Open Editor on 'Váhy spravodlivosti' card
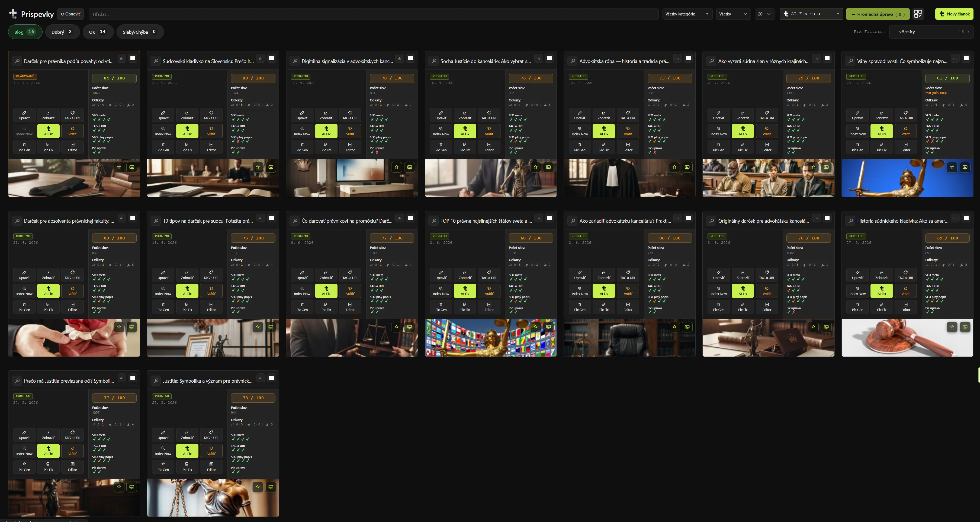This screenshot has height=522, width=980. (x=905, y=147)
